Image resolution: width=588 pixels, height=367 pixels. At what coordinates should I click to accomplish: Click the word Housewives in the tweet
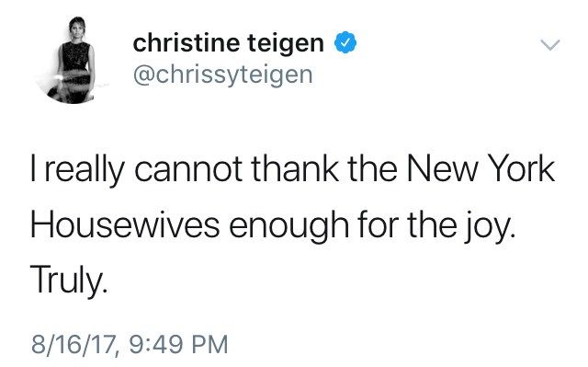[x=125, y=224]
